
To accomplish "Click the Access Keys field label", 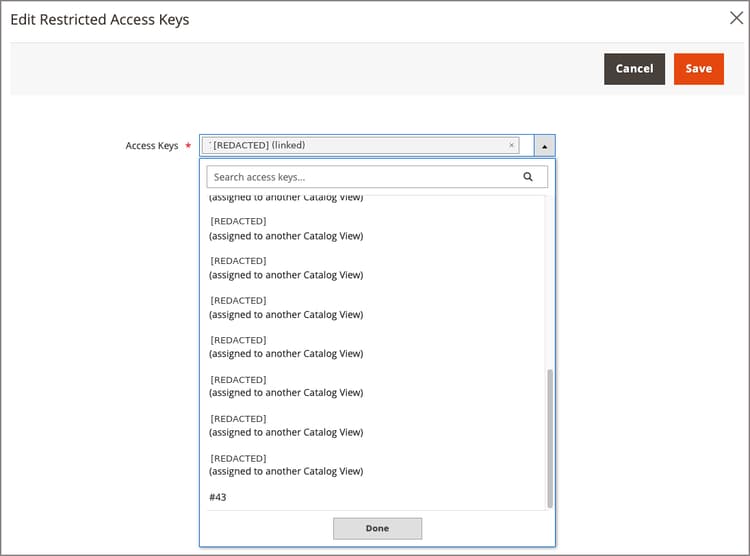I will 152,145.
